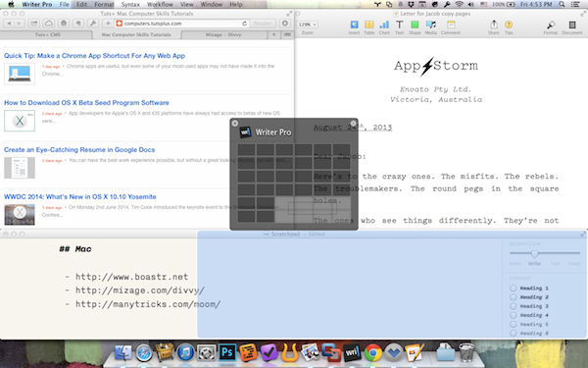Open iCloud Tabs in Safari

[49, 24]
